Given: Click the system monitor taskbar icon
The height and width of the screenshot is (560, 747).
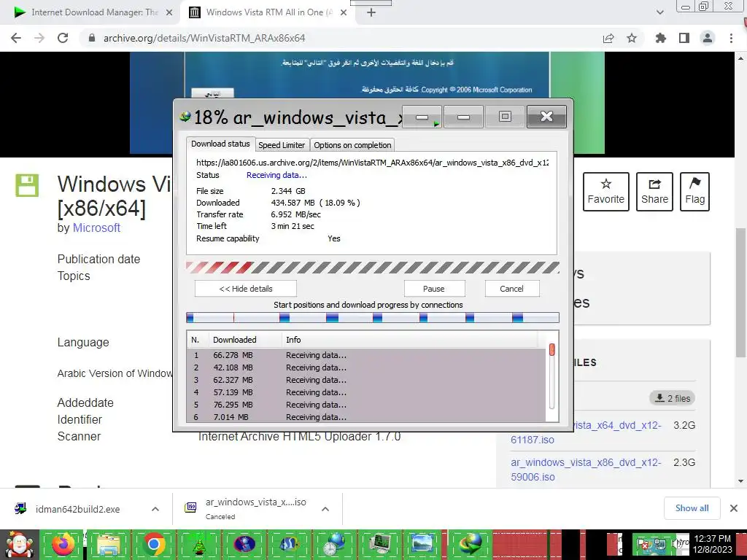Looking at the screenshot, I should (x=380, y=544).
